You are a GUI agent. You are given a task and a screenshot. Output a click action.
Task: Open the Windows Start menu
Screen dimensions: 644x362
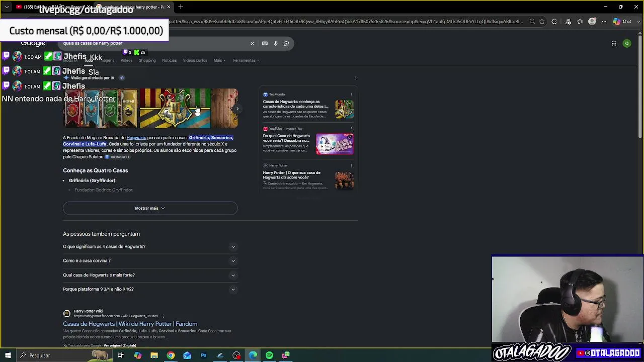point(8,355)
